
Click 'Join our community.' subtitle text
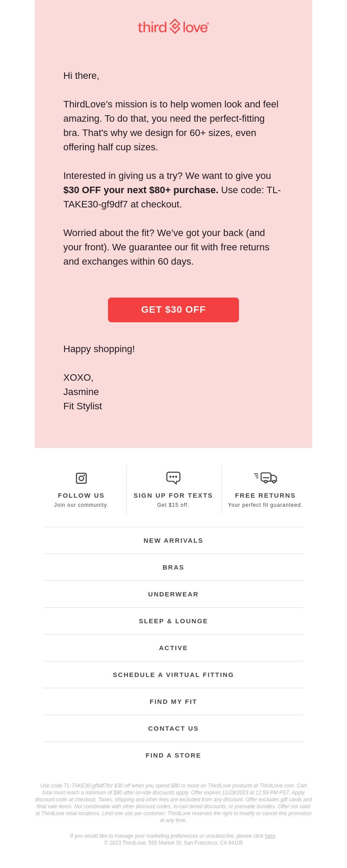pyautogui.click(x=81, y=505)
